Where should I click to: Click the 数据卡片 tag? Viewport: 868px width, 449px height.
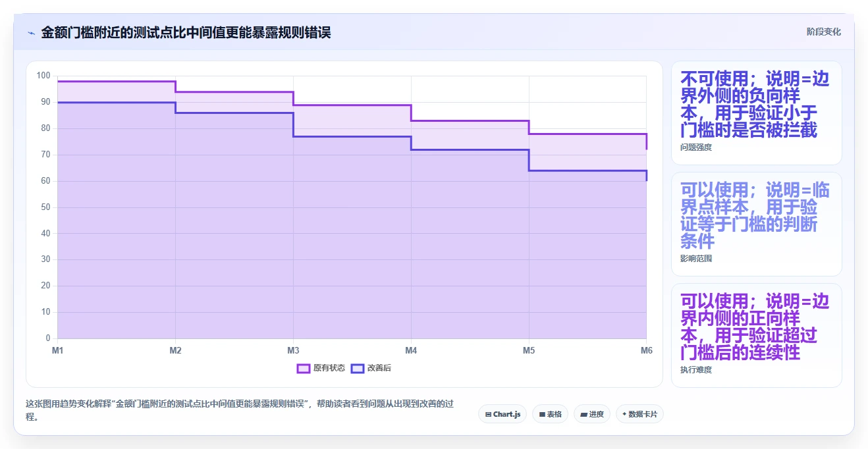click(x=639, y=414)
